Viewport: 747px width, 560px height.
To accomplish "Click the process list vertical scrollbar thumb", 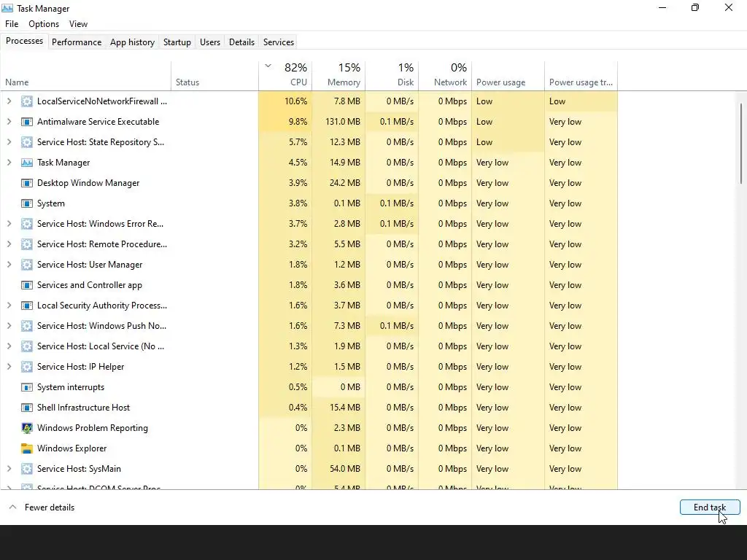I will point(741,143).
